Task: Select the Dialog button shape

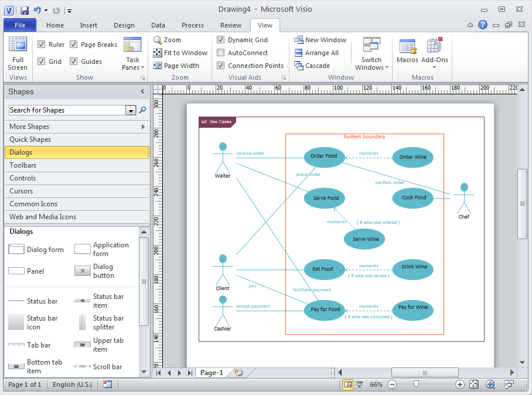Action: (x=83, y=271)
